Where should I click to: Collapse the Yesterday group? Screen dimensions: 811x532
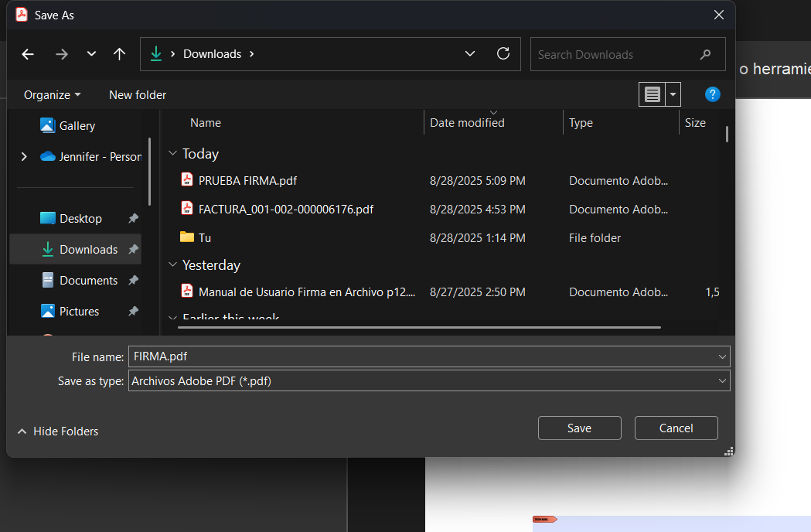pos(172,264)
